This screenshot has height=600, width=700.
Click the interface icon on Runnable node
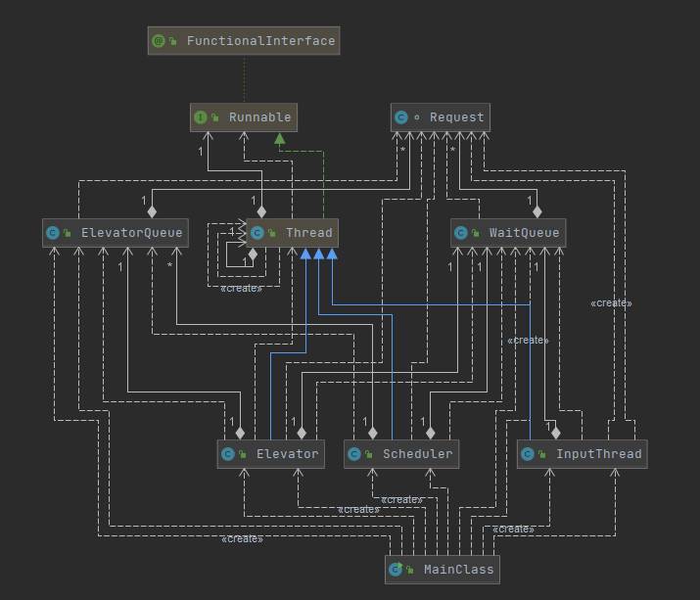tap(201, 117)
